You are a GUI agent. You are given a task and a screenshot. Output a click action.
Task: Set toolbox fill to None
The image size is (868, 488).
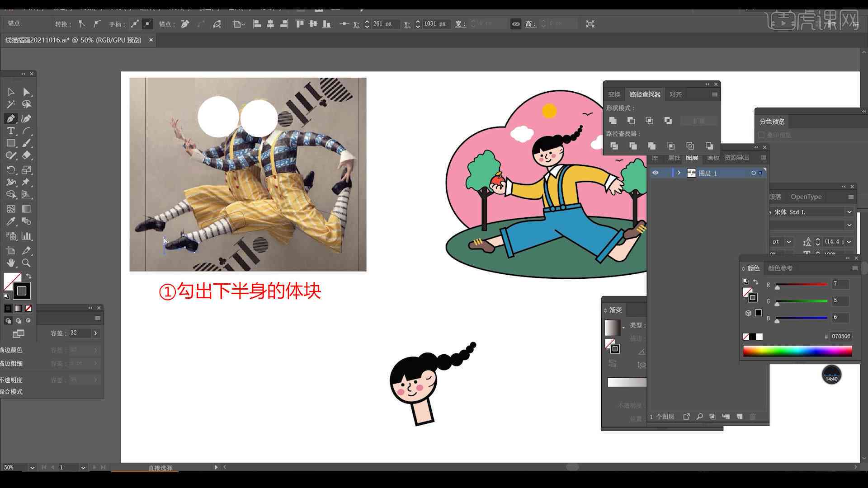coord(28,308)
